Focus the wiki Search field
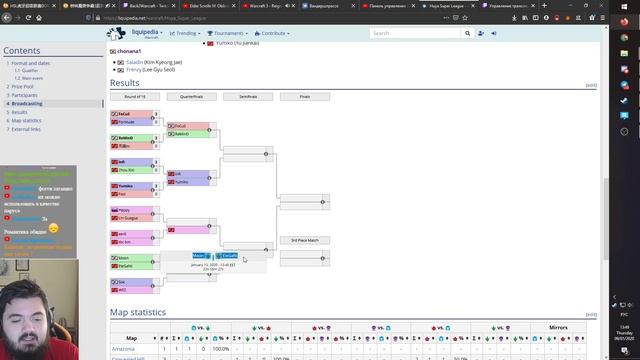Viewport: 640px width, 360px height. (415, 33)
